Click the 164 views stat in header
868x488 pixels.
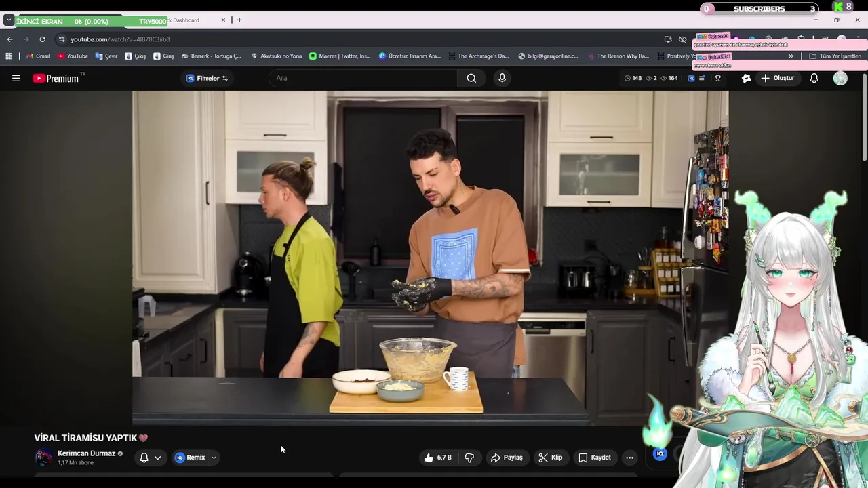pos(669,78)
